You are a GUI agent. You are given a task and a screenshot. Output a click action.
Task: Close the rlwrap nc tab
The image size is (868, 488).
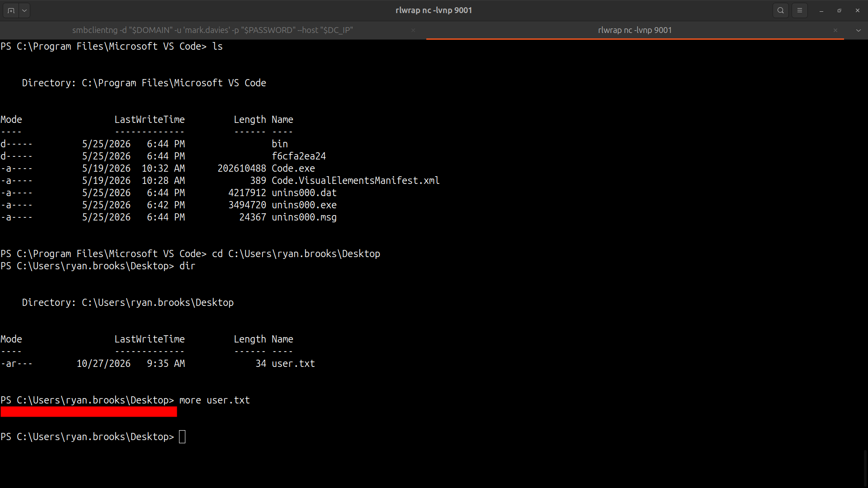tap(835, 30)
